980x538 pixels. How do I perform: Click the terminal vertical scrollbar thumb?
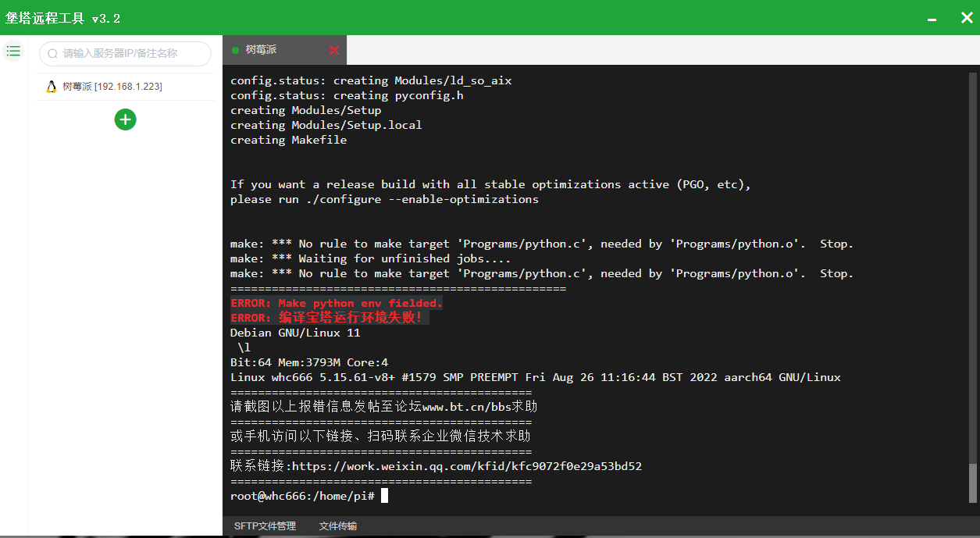coord(972,483)
